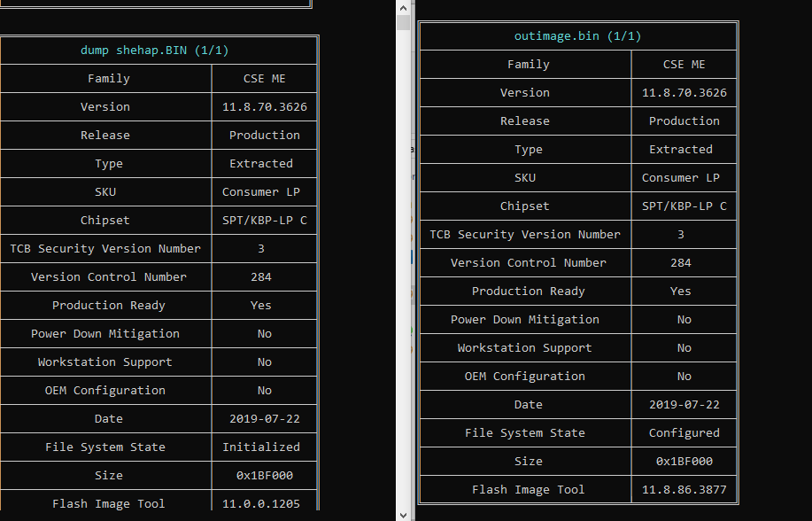812x521 pixels.
Task: Click the Family label in shehap.BIN table
Action: coord(109,79)
